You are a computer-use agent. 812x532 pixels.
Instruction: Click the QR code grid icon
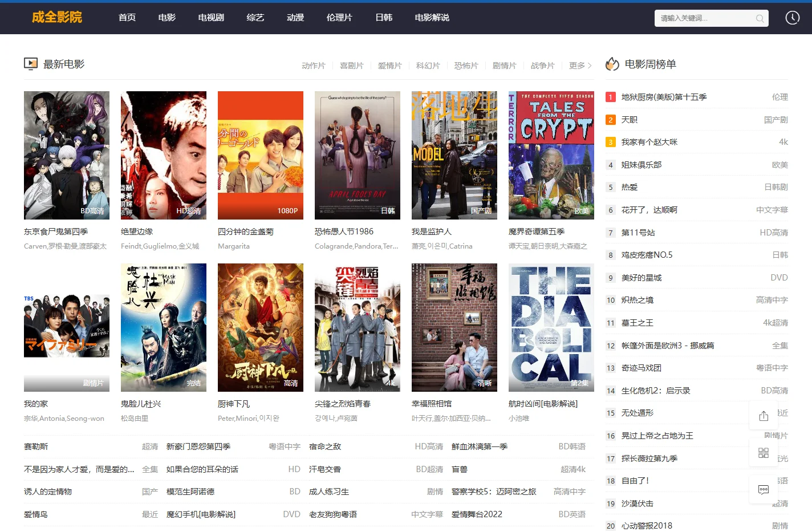(764, 453)
